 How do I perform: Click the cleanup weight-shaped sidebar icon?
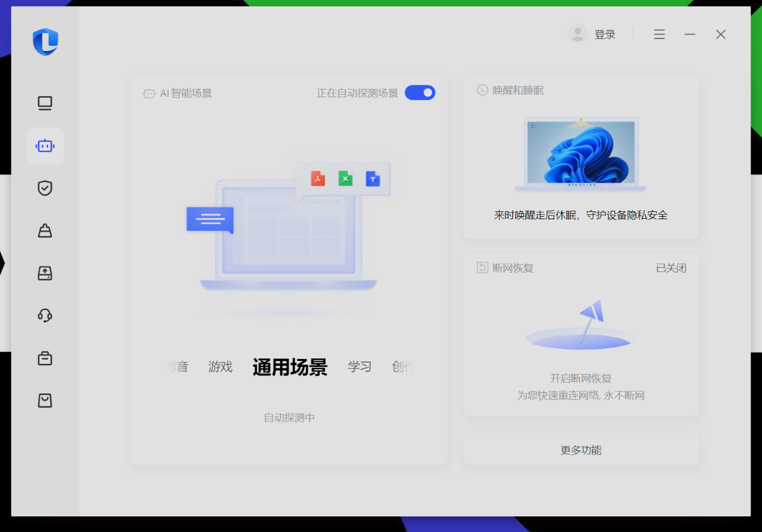click(x=45, y=231)
